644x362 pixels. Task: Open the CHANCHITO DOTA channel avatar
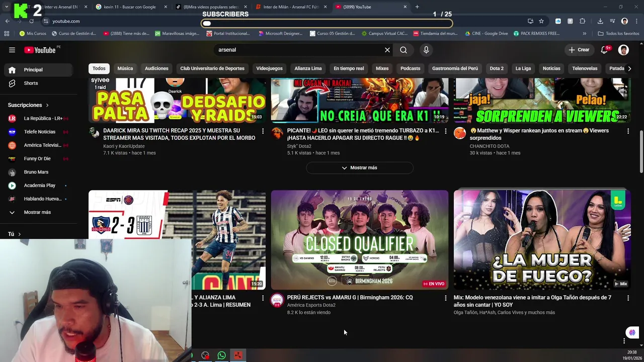460,133
